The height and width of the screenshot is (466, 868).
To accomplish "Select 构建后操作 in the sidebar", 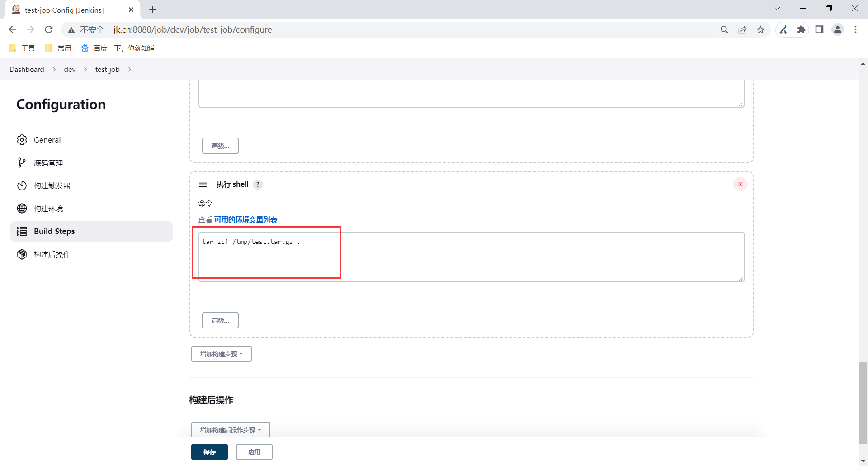I will point(91,254).
